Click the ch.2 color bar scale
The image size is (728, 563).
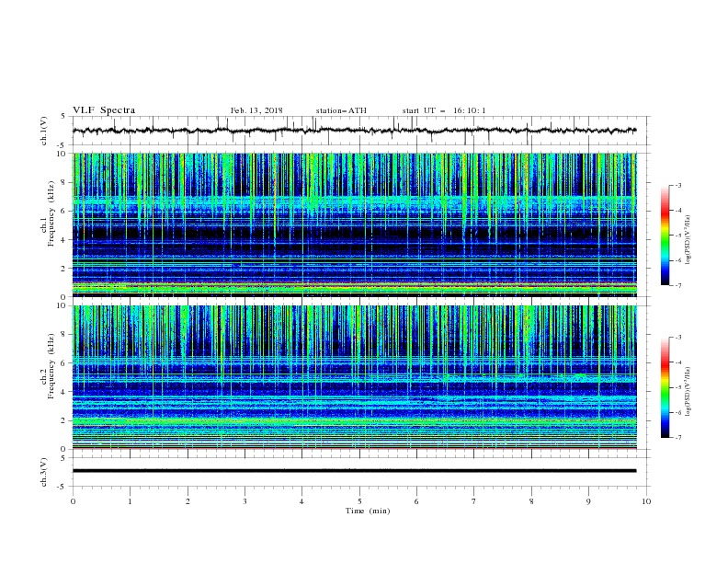[665, 387]
